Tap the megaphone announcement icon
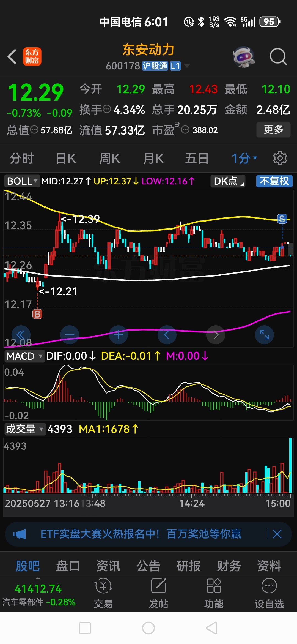The image size is (297, 644). (x=19, y=534)
